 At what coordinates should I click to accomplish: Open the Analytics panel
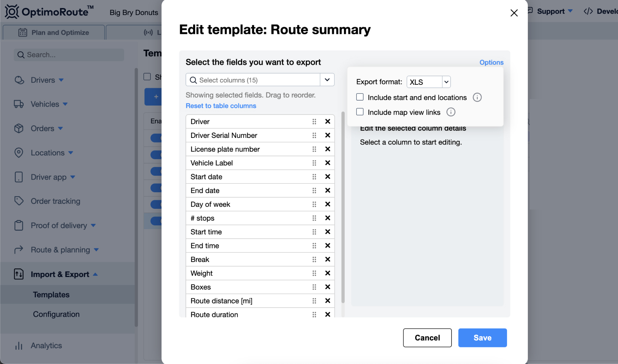click(x=46, y=346)
